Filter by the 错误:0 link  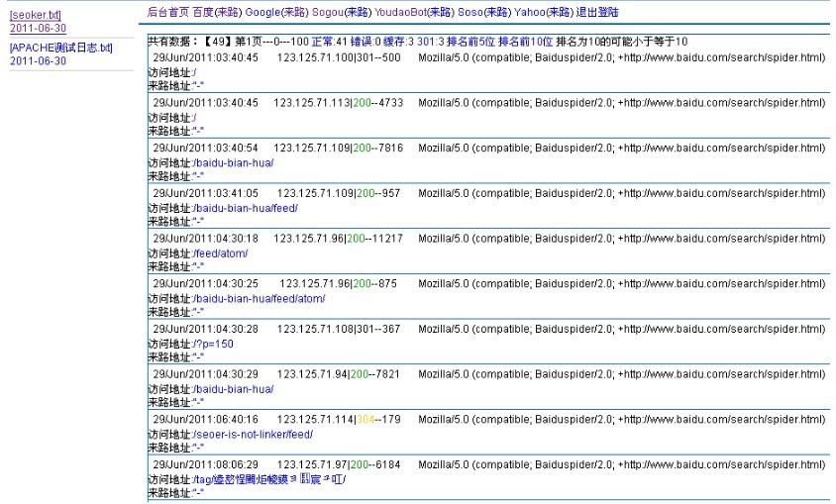(x=366, y=42)
